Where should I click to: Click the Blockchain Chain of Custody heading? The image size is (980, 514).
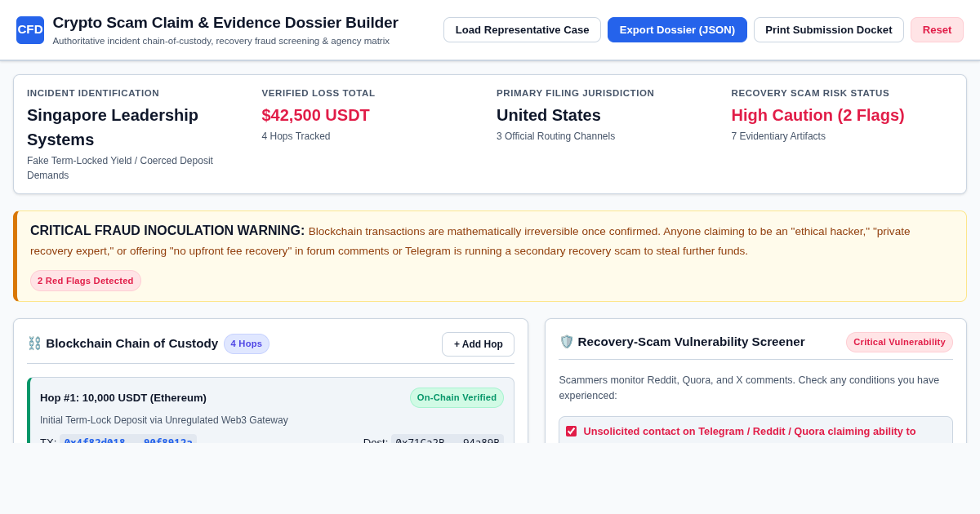coord(131,343)
